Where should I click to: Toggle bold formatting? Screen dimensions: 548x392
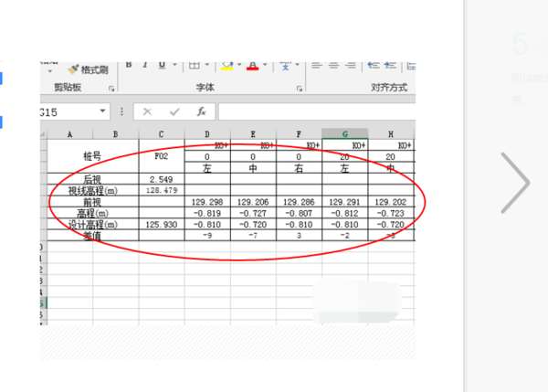tap(129, 65)
